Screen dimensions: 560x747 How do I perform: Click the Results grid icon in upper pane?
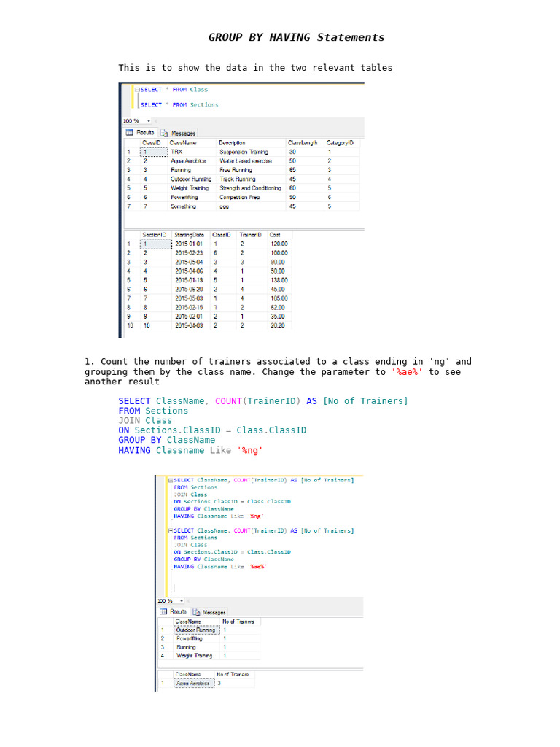pyautogui.click(x=129, y=133)
